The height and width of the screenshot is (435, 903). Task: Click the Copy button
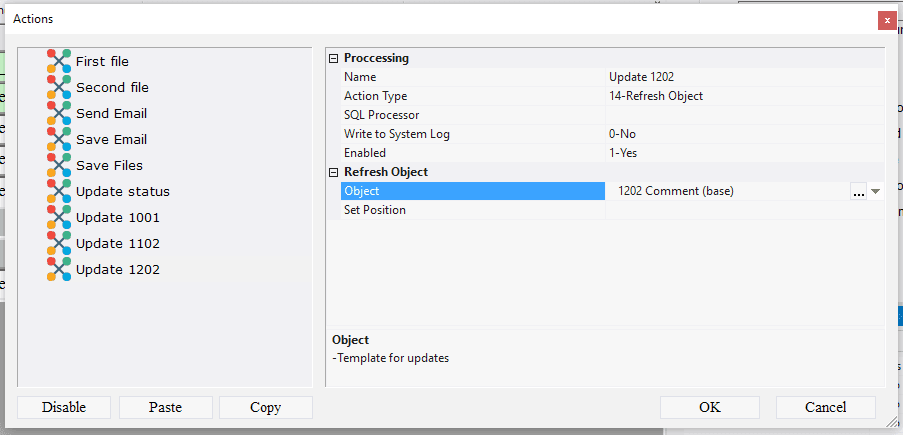[265, 407]
